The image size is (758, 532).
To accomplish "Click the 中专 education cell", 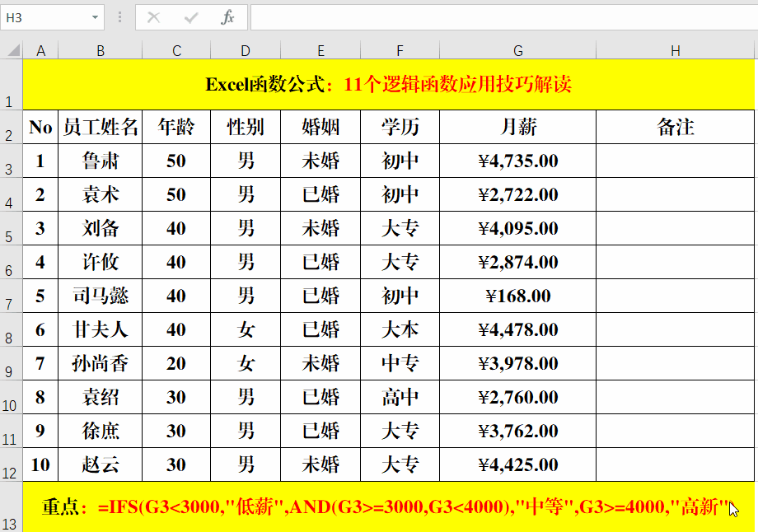I will (x=400, y=363).
